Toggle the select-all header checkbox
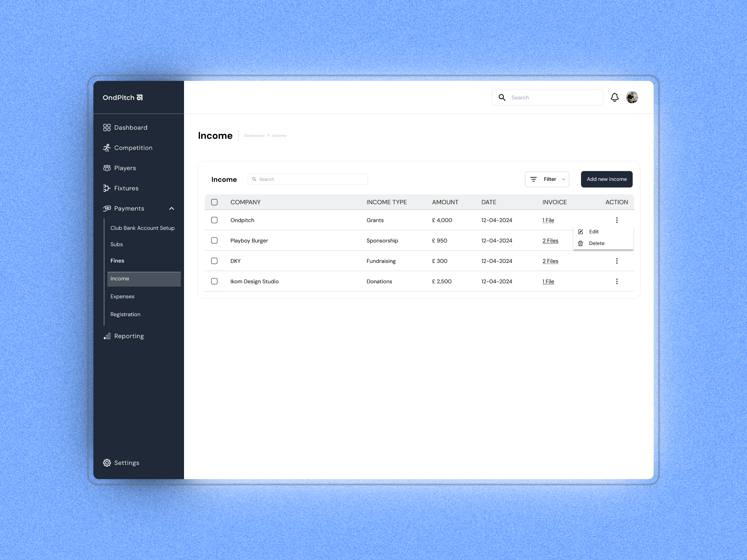This screenshot has width=747, height=560. 214,202
